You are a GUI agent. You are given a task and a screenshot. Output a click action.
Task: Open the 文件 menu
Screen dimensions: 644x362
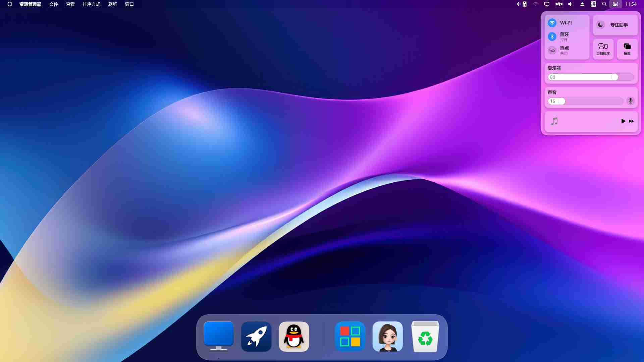(x=53, y=4)
